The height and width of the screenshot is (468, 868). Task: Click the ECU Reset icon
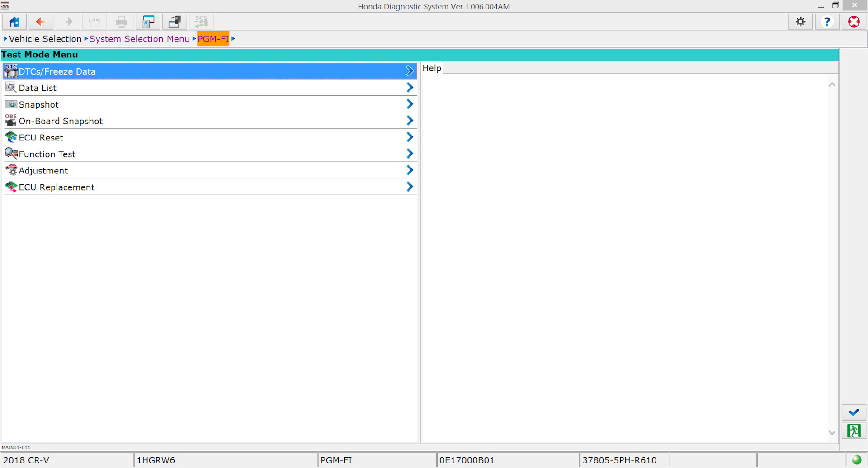pos(11,137)
